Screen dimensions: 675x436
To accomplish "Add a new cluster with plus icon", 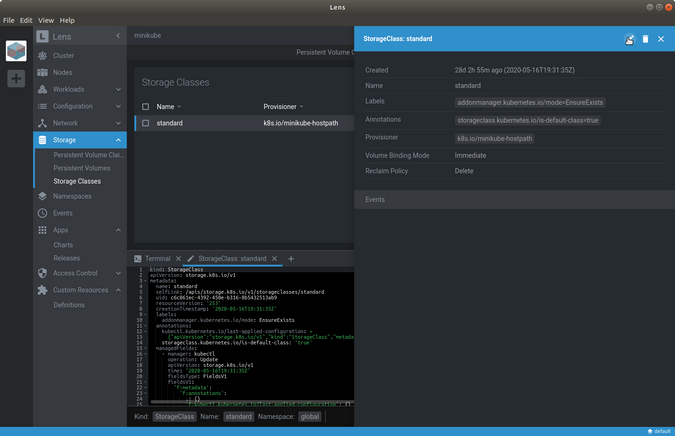I will click(16, 78).
